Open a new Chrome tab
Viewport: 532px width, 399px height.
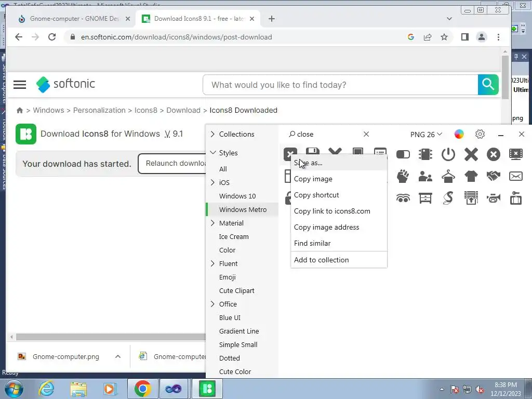(x=271, y=19)
